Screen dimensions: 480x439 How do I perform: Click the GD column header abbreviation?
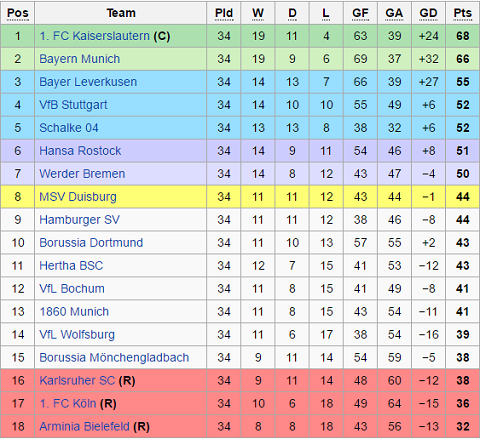click(428, 13)
